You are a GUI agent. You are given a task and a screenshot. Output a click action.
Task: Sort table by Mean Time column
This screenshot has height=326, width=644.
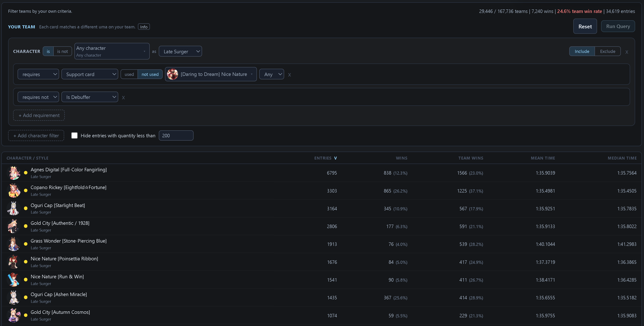click(543, 158)
